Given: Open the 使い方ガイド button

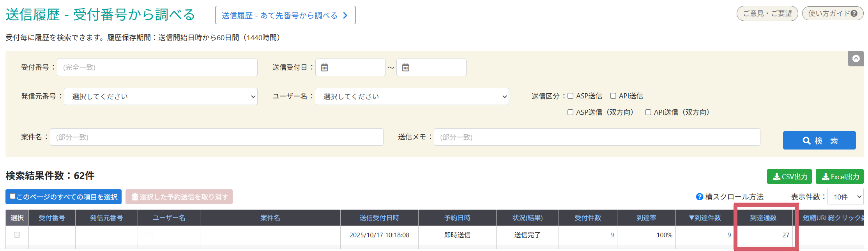Looking at the screenshot, I should [833, 14].
